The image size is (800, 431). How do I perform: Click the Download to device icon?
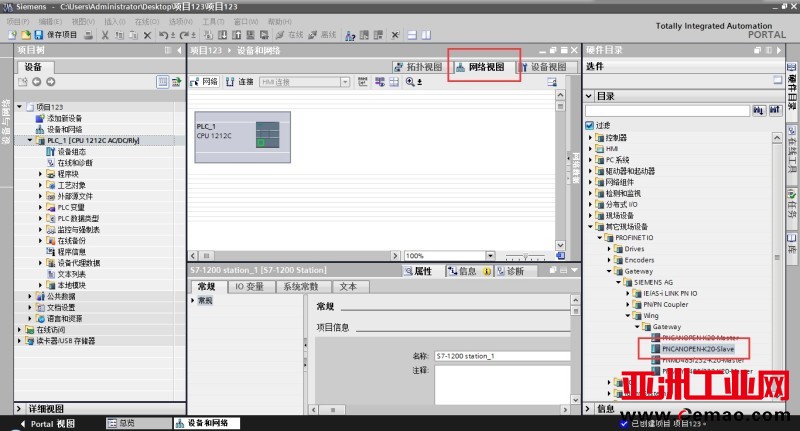pos(222,35)
